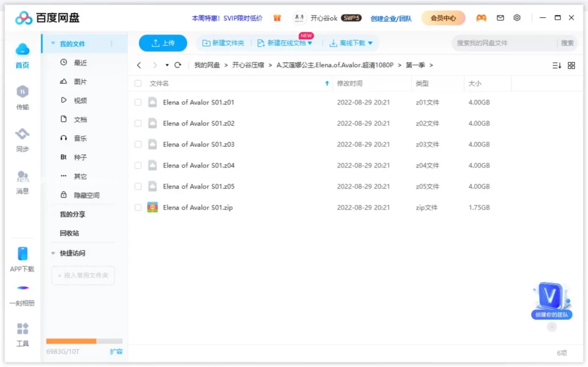This screenshot has width=588, height=367.
Task: Open 回收站 recycle bin
Action: point(69,233)
